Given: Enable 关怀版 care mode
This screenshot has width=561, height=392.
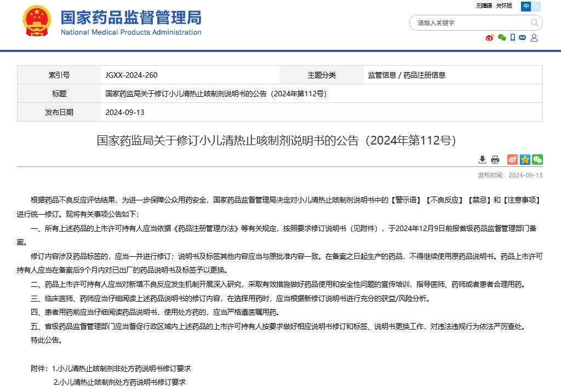Looking at the screenshot, I should (x=504, y=6).
